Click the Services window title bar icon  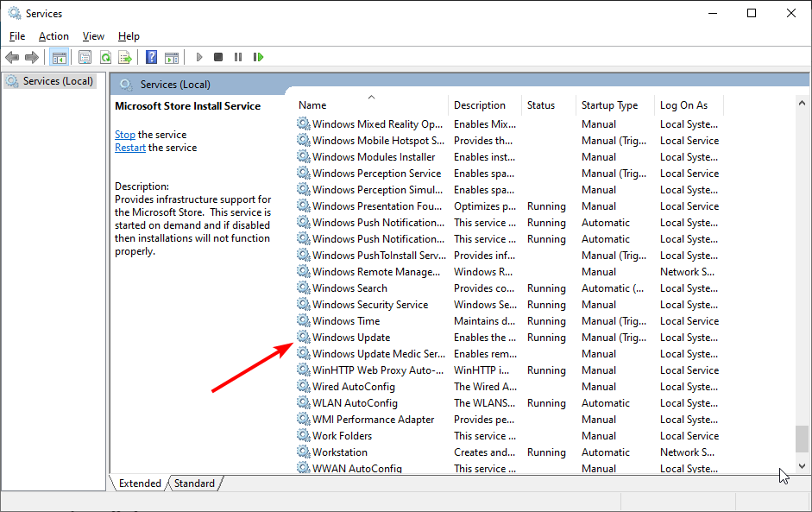point(14,14)
